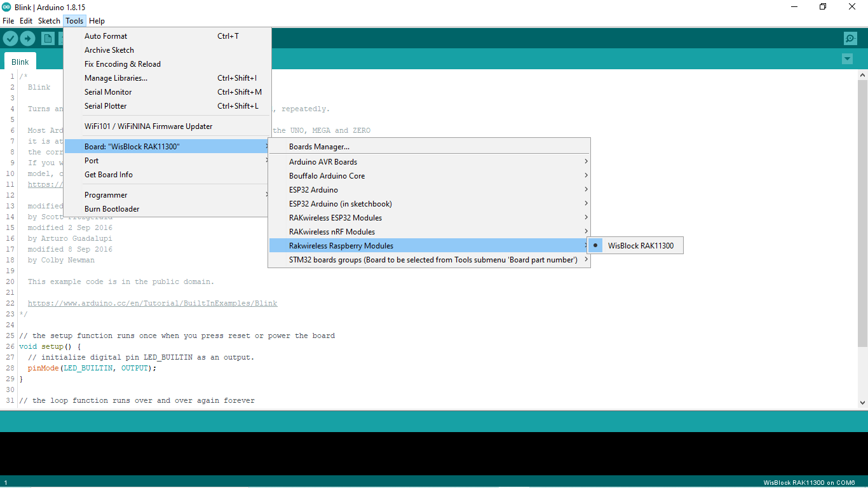Select the WisBlock RAK11300 radio option
This screenshot has height=488, width=868.
pyautogui.click(x=635, y=246)
